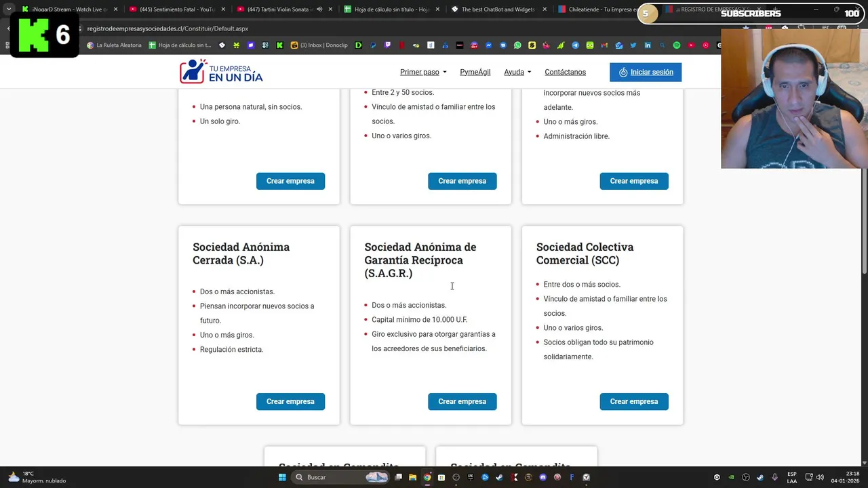Screen dimensions: 868x488
Task: Click Crear empresa for Sociedad Anónima de Garantía Recíproca
Action: [x=462, y=401]
